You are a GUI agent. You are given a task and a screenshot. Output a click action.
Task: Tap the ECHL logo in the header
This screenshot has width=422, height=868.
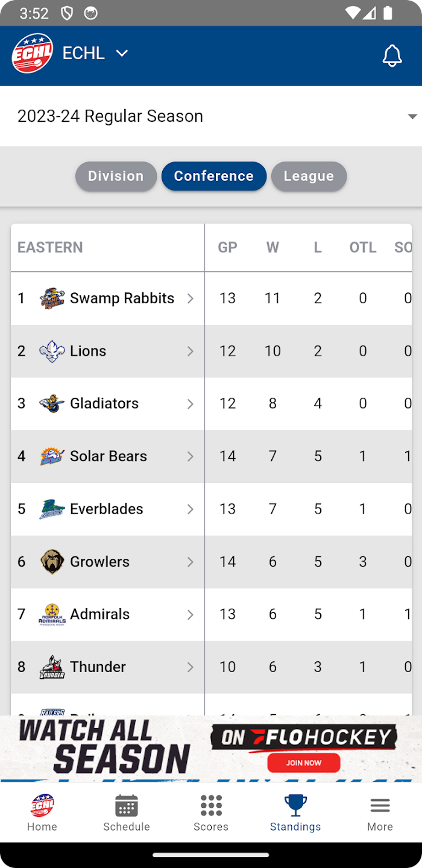point(33,53)
